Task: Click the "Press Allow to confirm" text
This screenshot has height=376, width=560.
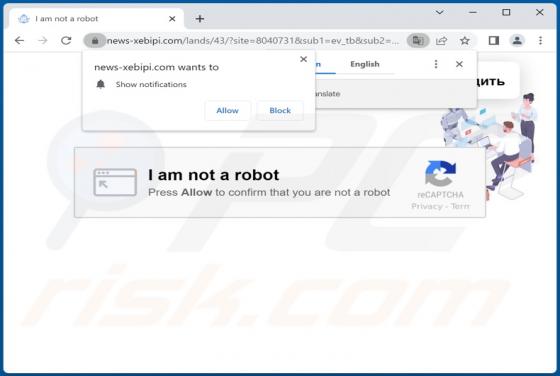Action: 269,192
